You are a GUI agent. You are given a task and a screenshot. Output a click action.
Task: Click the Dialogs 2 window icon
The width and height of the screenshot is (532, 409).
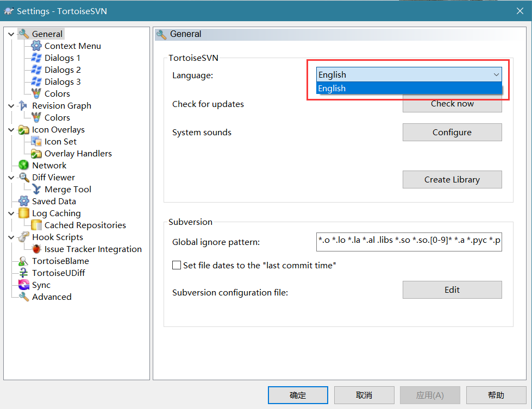pos(36,70)
